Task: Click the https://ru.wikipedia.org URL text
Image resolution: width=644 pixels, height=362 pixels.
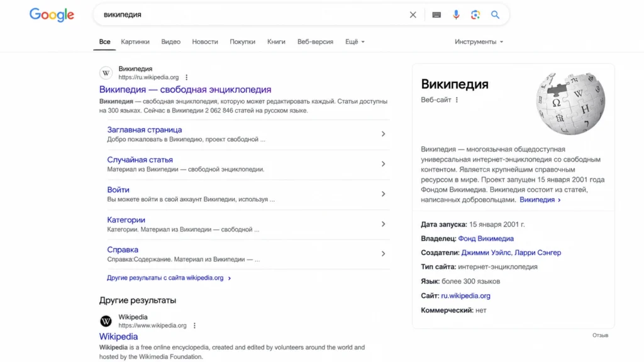Action: click(x=148, y=77)
